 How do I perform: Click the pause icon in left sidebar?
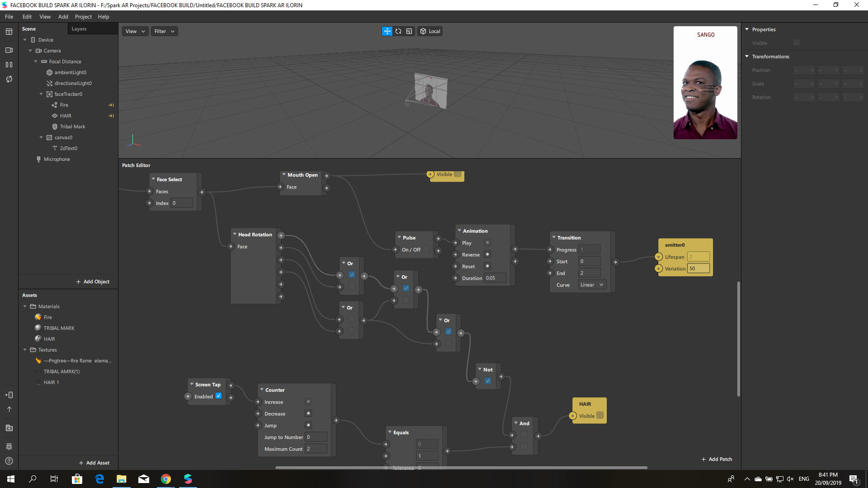pos(9,65)
